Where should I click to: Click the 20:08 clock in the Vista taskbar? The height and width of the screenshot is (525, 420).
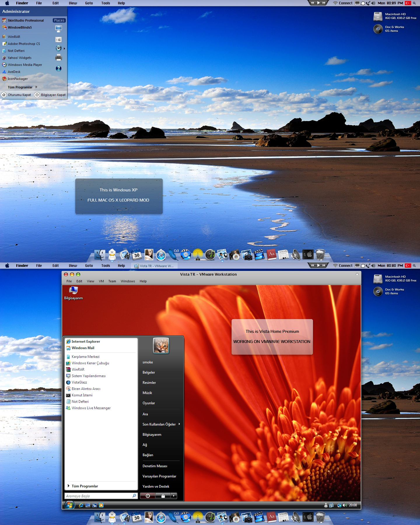(353, 505)
